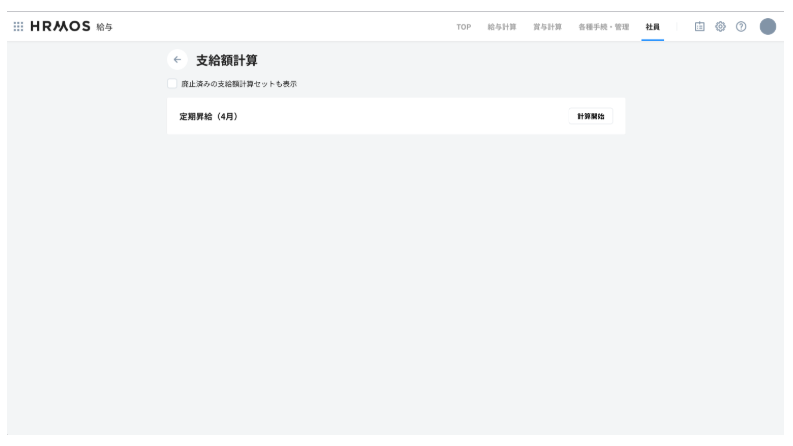Click the 給与 product label beside logo

104,26
